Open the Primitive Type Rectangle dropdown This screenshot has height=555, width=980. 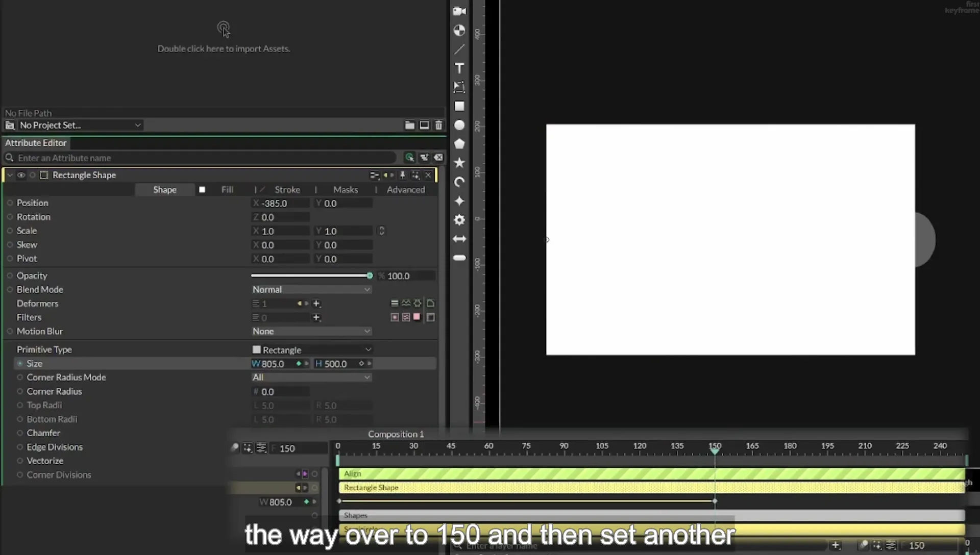coord(311,350)
